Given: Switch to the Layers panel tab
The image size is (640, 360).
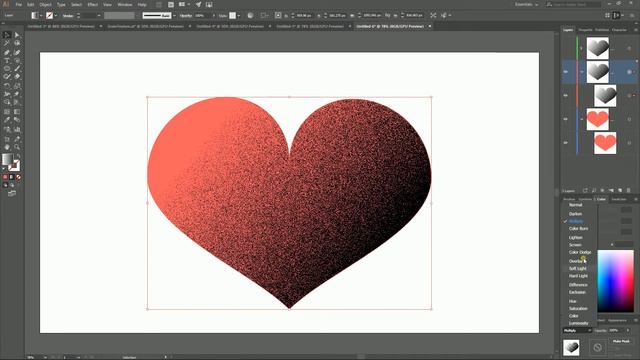Looking at the screenshot, I should (x=568, y=30).
